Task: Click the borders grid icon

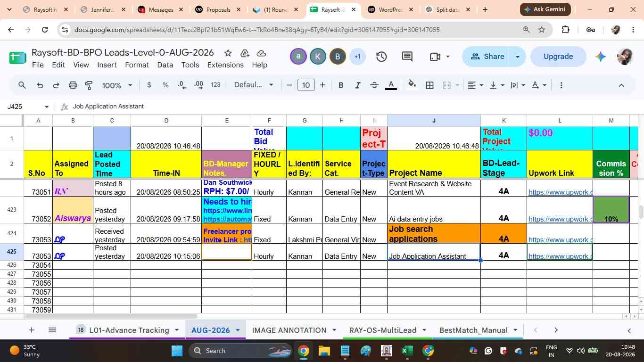Action: point(430,85)
